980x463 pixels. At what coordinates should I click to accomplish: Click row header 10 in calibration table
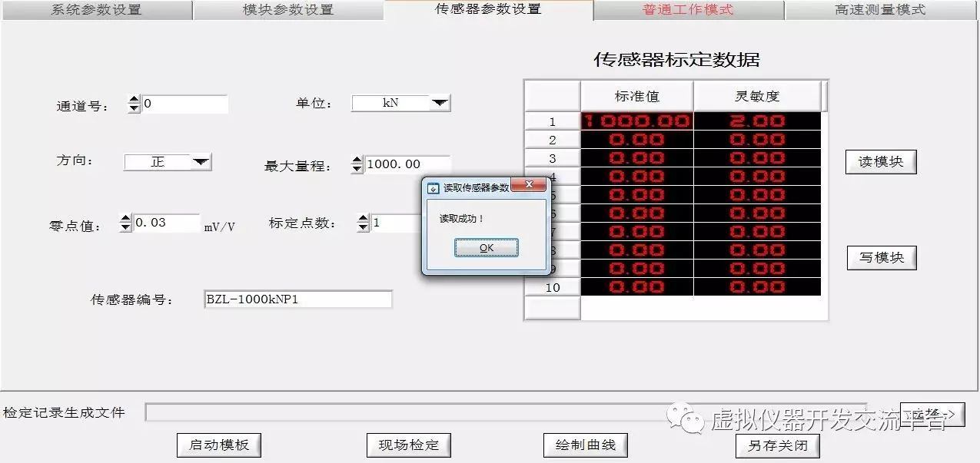tap(553, 287)
